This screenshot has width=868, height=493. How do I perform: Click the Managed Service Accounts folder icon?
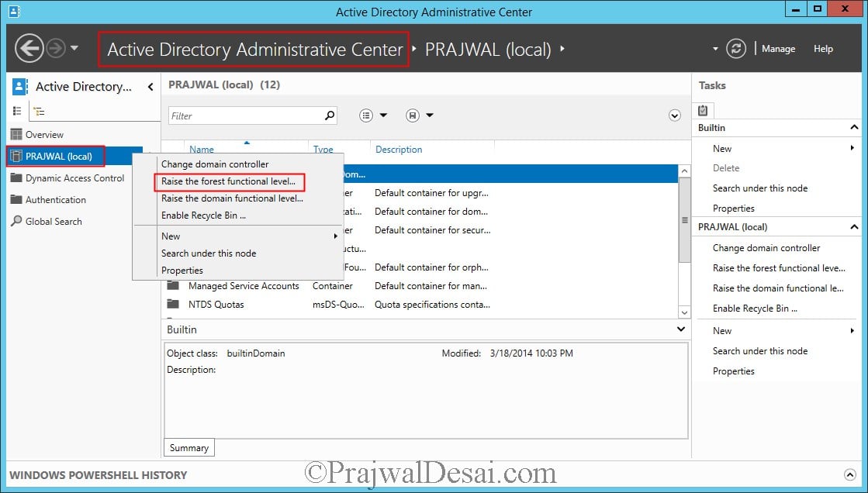click(173, 285)
